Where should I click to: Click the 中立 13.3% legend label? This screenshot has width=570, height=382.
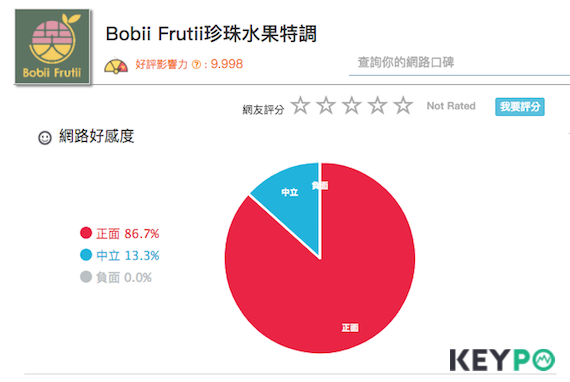point(128,256)
